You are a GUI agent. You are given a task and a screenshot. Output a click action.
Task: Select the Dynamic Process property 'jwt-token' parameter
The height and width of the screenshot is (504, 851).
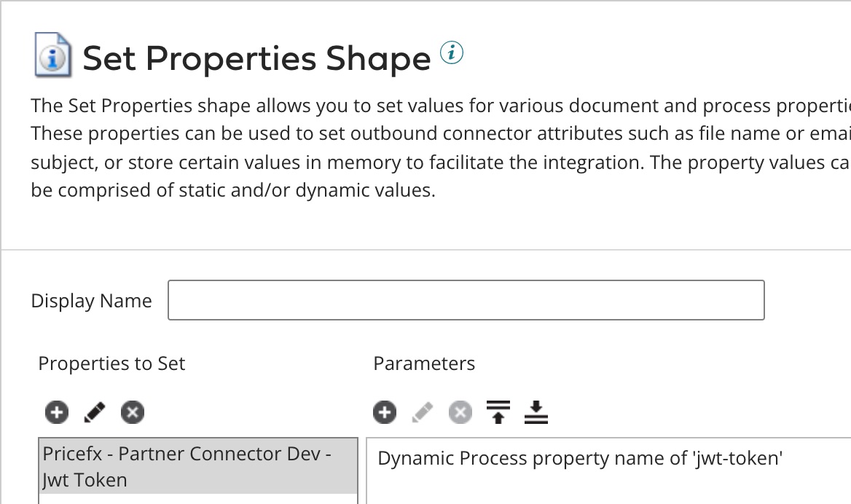(580, 458)
